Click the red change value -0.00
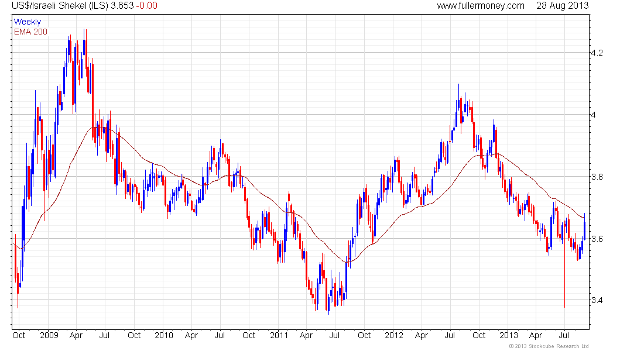644x351 pixels. pyautogui.click(x=146, y=6)
